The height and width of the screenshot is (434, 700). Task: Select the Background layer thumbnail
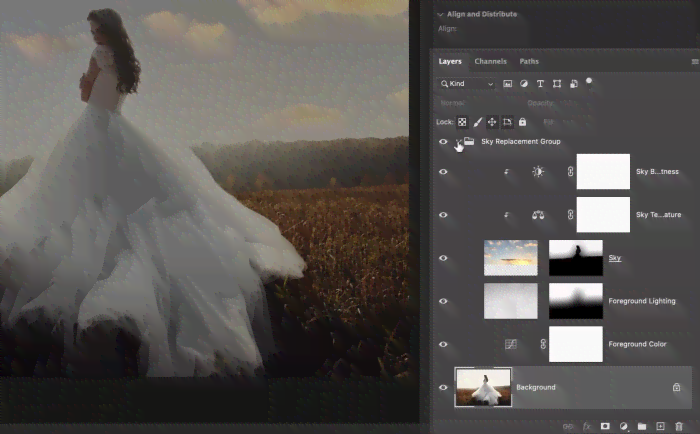coord(483,387)
